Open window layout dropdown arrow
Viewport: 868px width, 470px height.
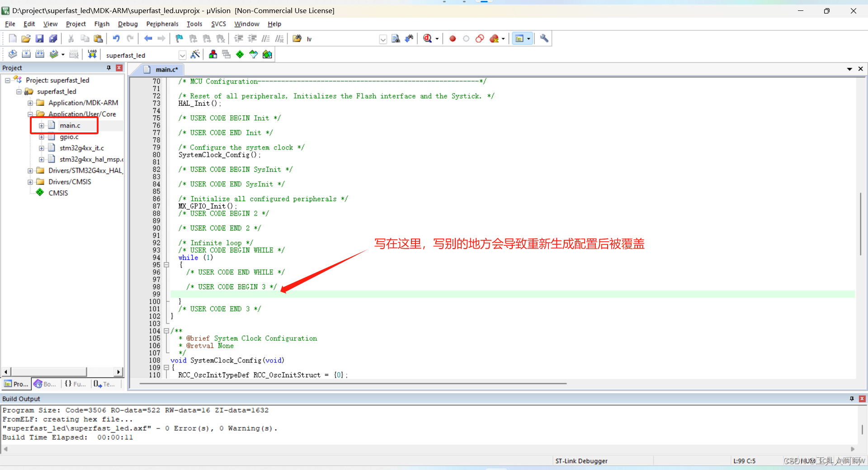[x=528, y=39]
